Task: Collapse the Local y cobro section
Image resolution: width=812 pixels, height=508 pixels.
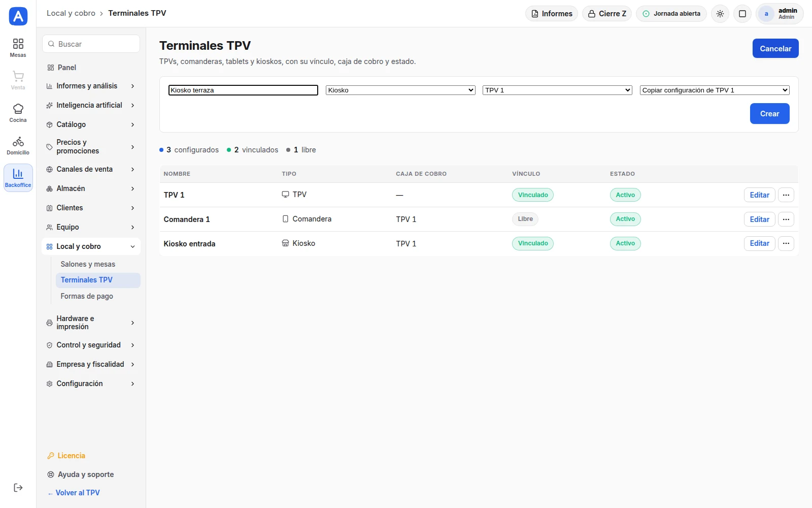Action: pyautogui.click(x=91, y=246)
